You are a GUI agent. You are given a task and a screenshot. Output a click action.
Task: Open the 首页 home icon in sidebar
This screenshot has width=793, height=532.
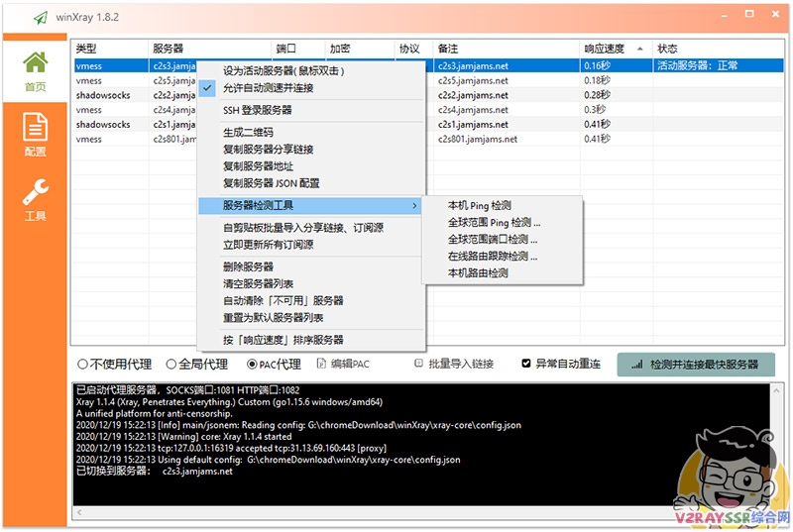click(x=35, y=62)
